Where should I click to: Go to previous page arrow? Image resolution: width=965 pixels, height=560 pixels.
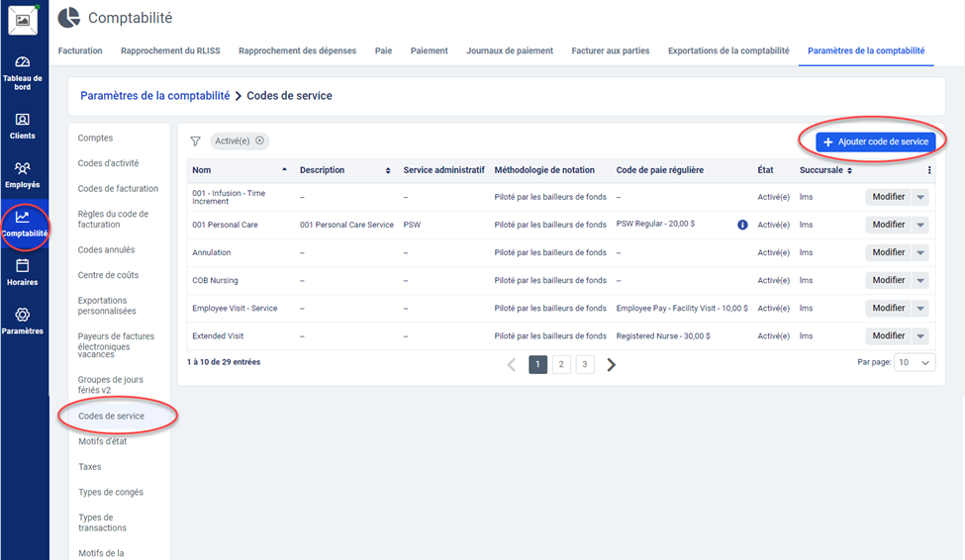(512, 364)
